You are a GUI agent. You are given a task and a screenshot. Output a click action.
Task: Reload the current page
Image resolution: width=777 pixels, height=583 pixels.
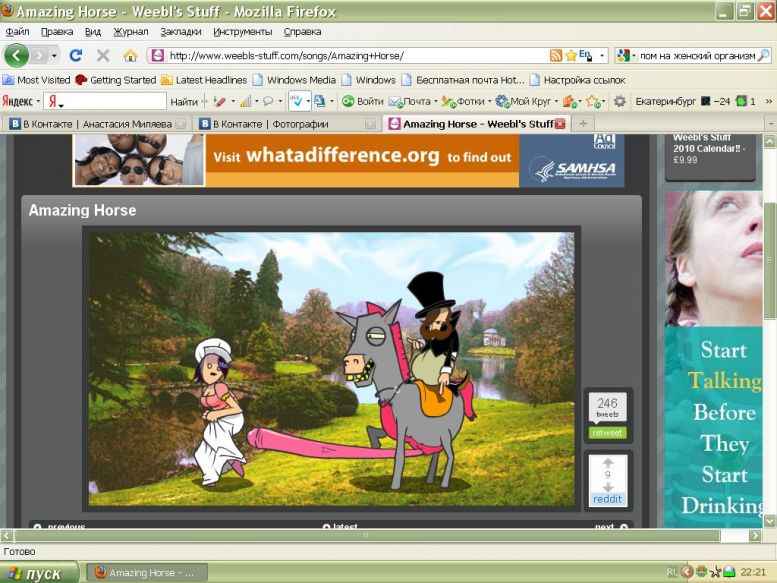click(76, 55)
